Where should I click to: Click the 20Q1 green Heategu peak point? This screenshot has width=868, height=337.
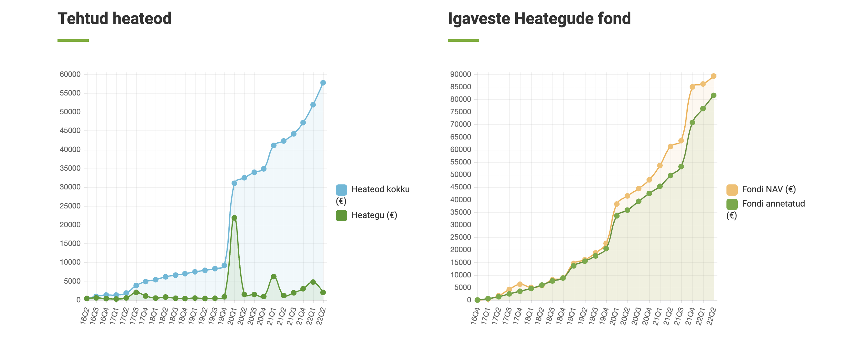point(234,218)
